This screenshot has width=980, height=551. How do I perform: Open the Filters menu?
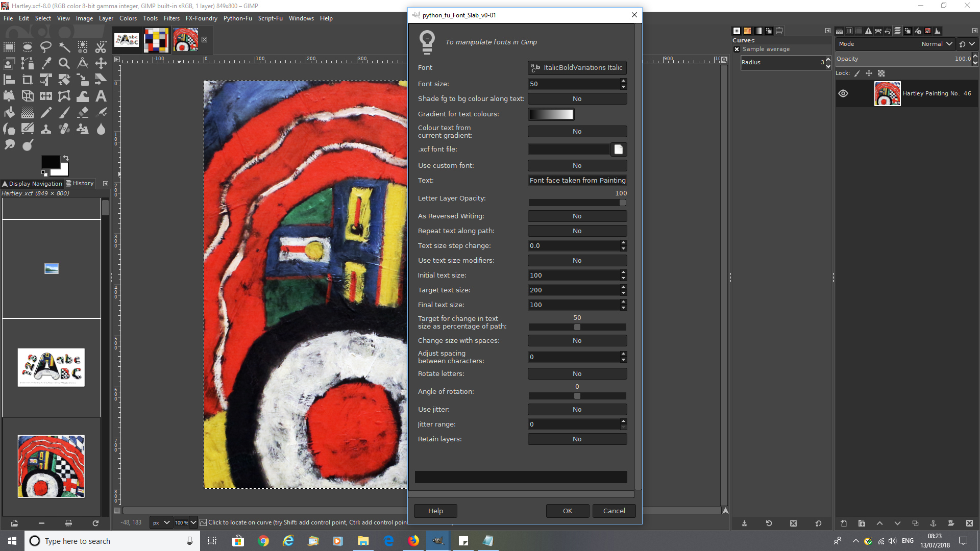click(171, 18)
